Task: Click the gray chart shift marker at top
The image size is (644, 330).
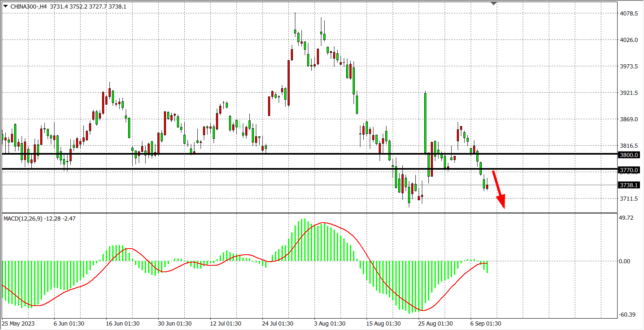Action: [x=493, y=4]
